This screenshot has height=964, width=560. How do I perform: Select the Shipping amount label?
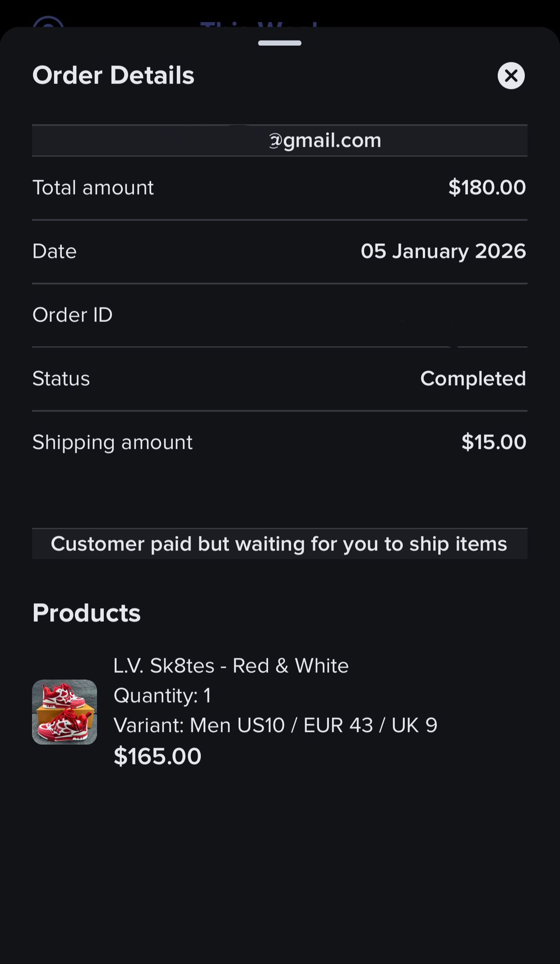112,442
